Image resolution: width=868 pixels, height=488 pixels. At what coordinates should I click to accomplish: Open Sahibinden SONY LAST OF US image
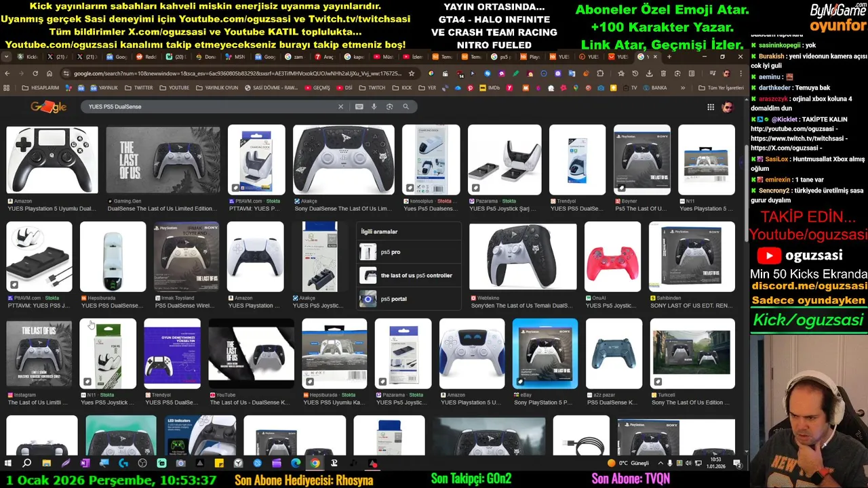(x=692, y=257)
